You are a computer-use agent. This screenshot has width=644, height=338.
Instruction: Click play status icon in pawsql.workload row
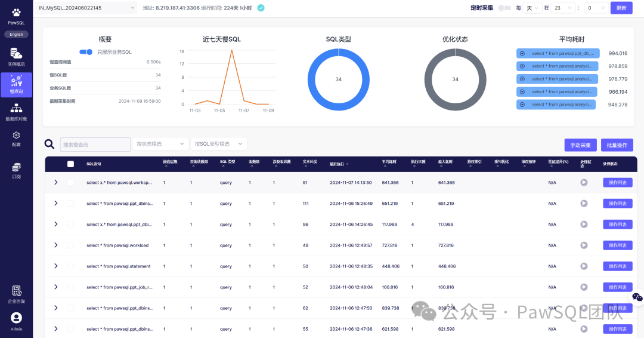point(584,245)
